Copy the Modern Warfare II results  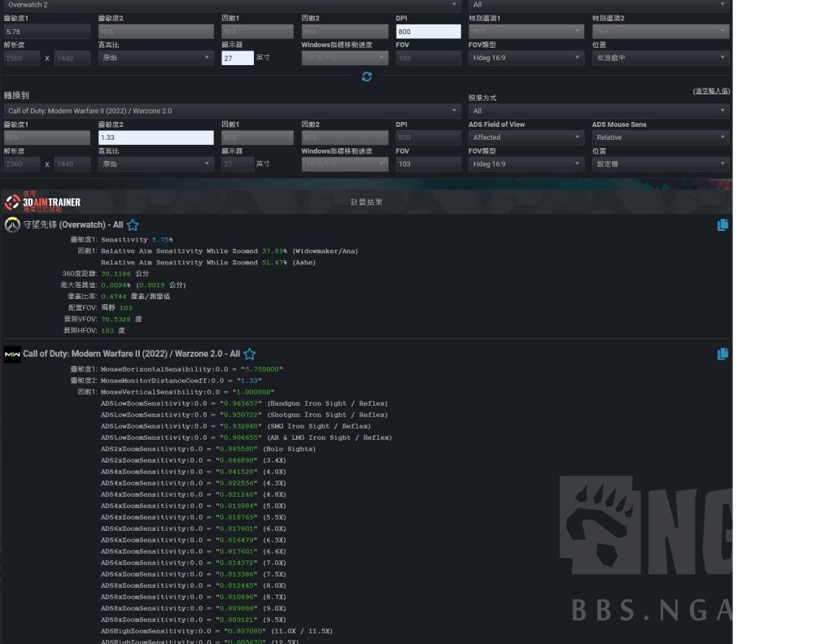point(722,355)
